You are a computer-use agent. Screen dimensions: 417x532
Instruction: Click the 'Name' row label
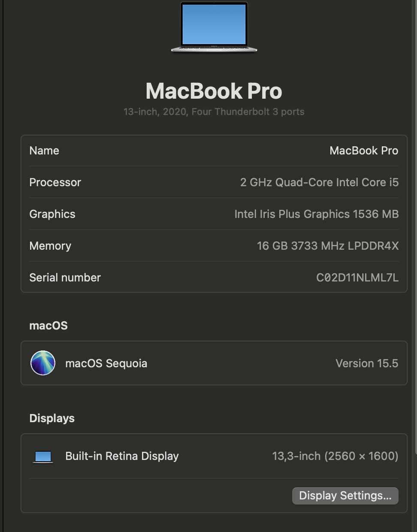click(x=44, y=151)
